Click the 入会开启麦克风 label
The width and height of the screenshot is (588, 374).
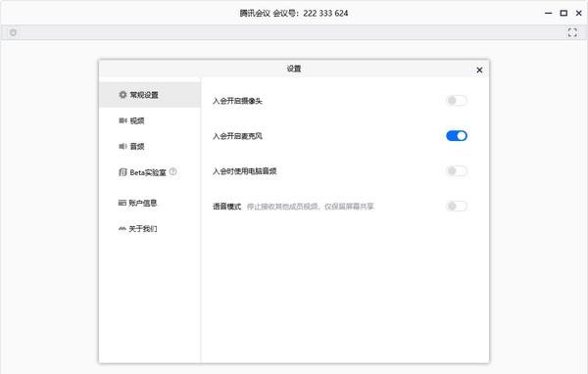237,136
